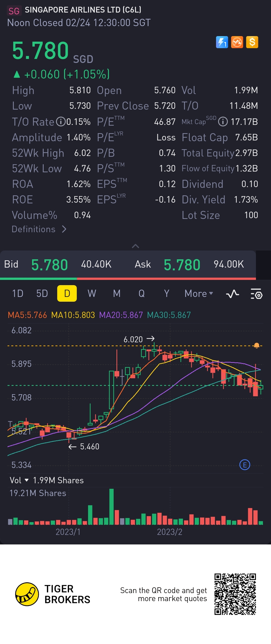The height and width of the screenshot is (644, 271).
Task: Tap the Bid size 40.40K
Action: click(x=96, y=264)
